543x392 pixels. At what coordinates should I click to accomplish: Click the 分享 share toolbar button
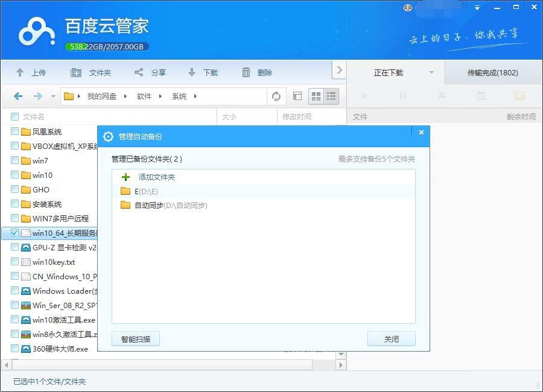point(150,73)
